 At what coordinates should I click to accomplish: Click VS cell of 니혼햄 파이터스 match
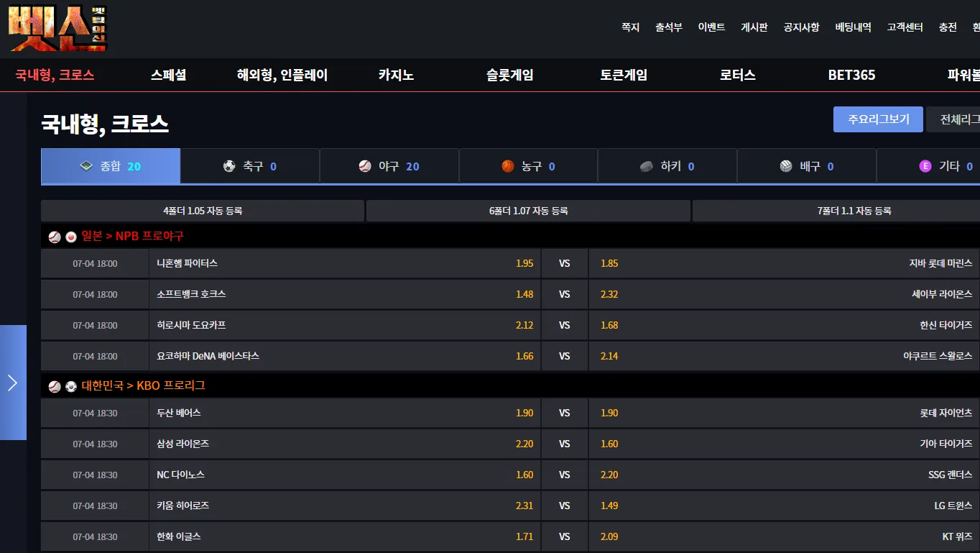coord(565,263)
